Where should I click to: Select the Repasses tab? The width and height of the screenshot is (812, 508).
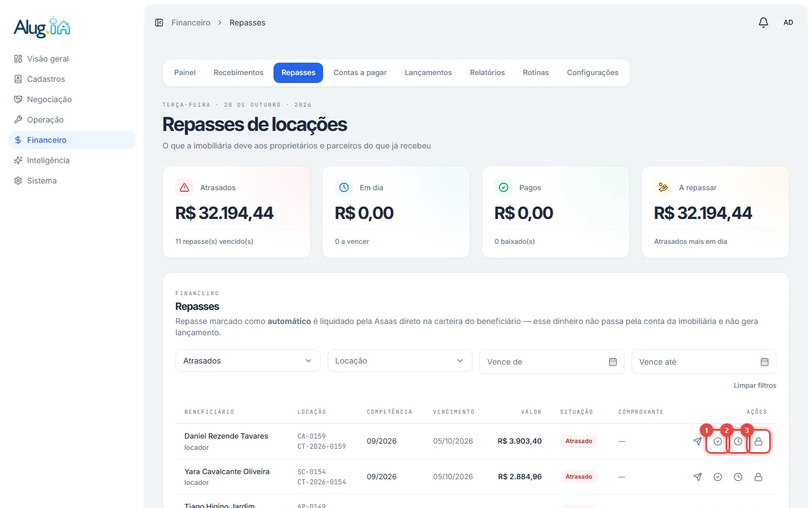[298, 73]
